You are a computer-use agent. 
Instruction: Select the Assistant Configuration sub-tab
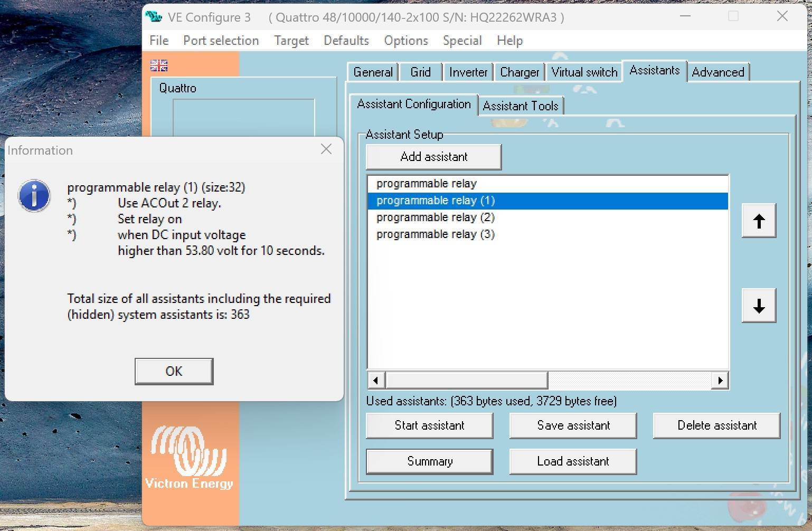point(414,104)
